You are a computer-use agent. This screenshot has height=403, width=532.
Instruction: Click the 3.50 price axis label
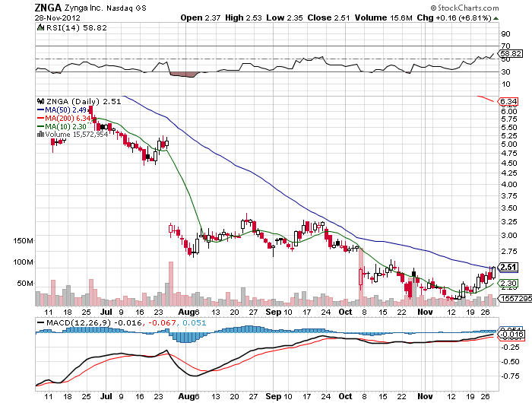509,208
